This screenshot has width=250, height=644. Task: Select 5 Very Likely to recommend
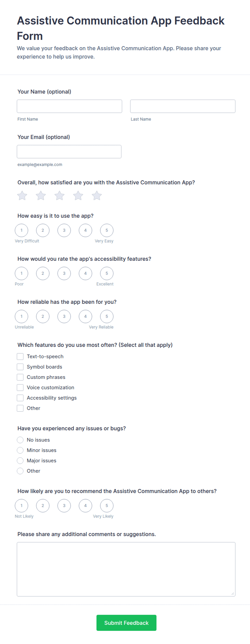pyautogui.click(x=107, y=506)
